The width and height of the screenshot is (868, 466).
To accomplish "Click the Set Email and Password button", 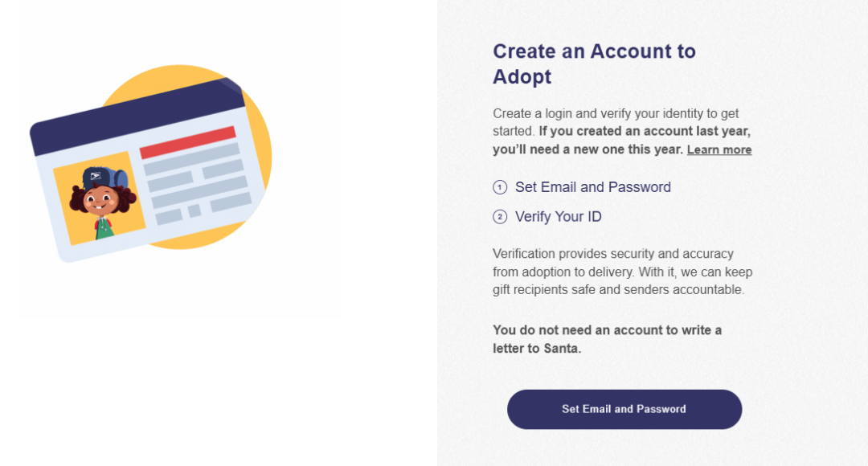I will tap(624, 409).
